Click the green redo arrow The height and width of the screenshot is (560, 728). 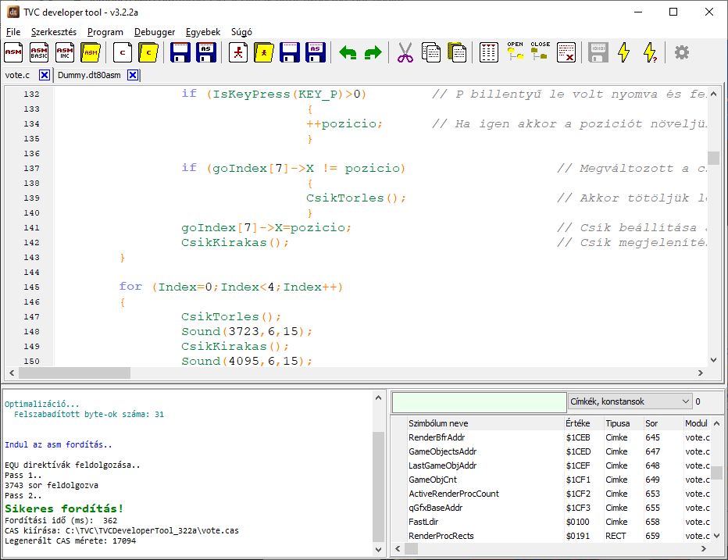pyautogui.click(x=373, y=53)
